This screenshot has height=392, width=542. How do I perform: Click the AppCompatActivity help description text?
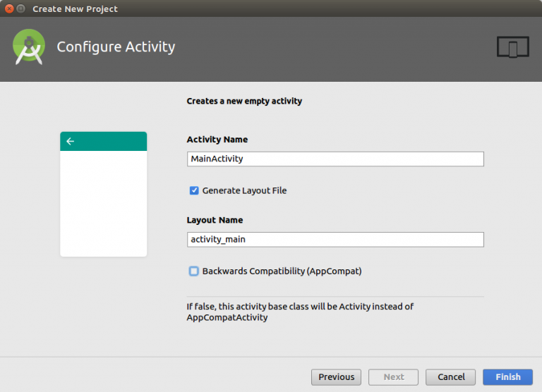click(300, 312)
